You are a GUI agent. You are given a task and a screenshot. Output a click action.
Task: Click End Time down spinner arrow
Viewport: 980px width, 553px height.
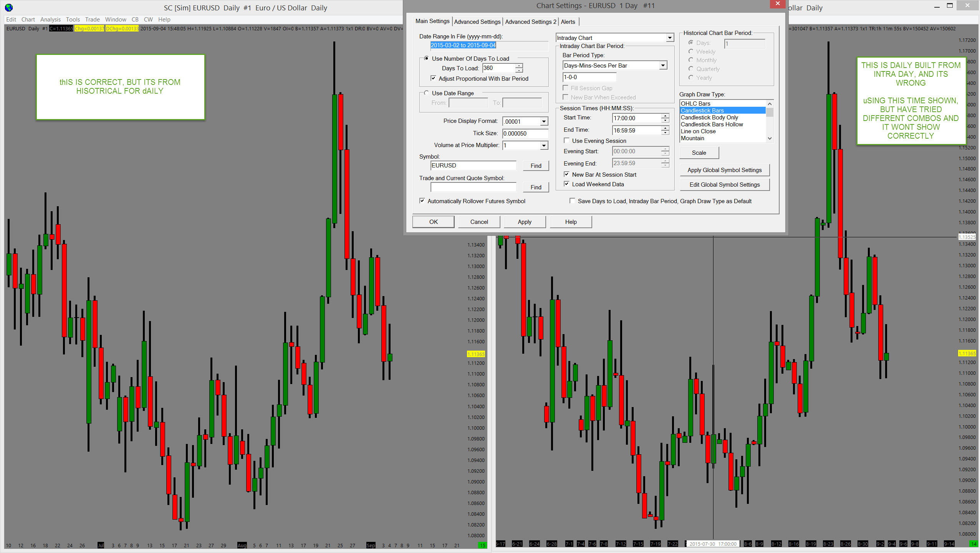coord(665,133)
